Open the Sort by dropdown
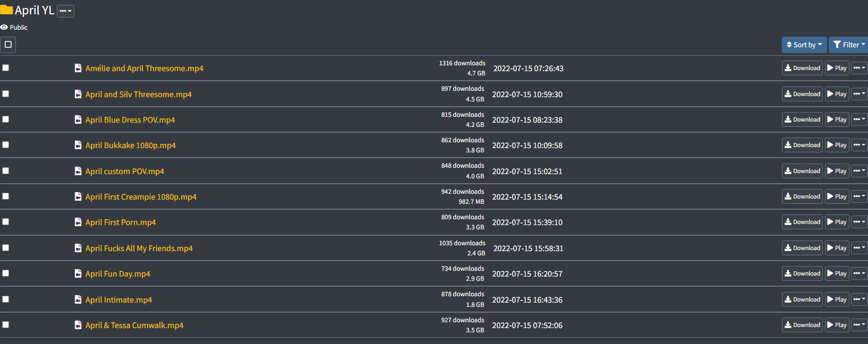 tap(804, 45)
